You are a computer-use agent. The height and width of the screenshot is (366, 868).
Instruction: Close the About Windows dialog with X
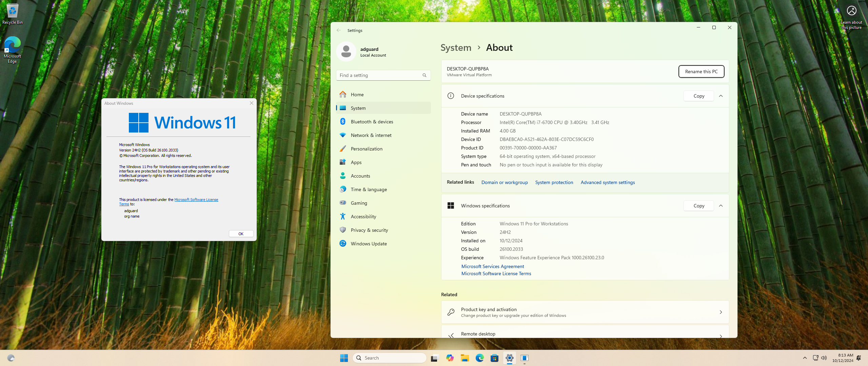point(252,103)
